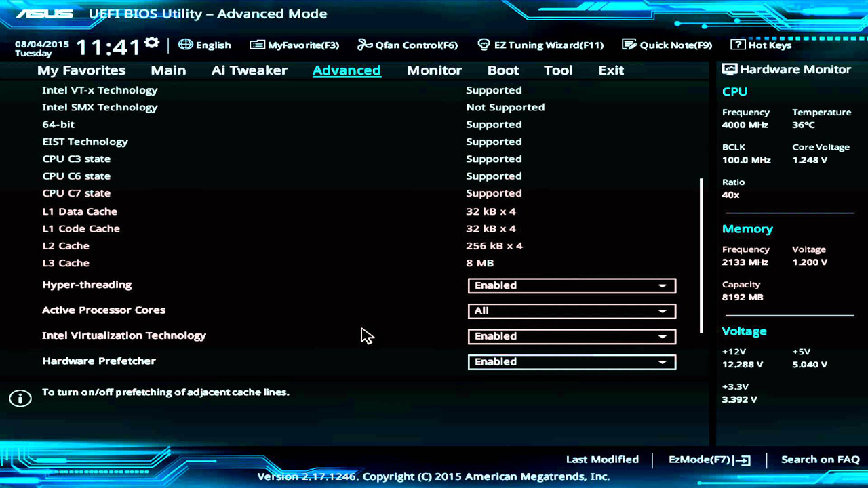
Task: Click the 08/04/2015 date text
Action: (x=42, y=44)
